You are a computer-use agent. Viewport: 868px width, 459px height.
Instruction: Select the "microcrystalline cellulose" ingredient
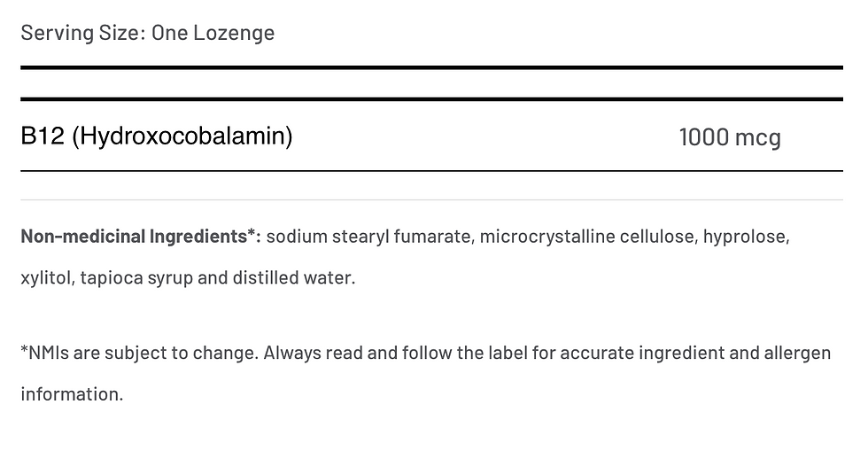(x=588, y=237)
